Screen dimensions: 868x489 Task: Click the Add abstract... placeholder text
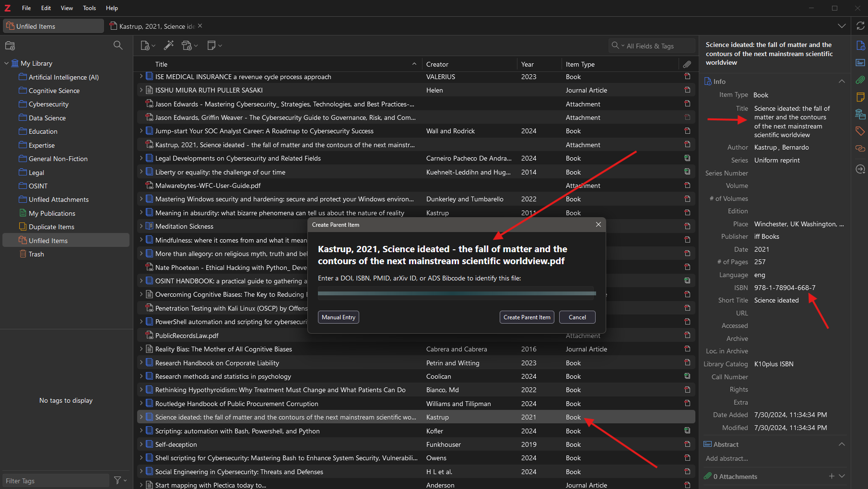(x=727, y=458)
